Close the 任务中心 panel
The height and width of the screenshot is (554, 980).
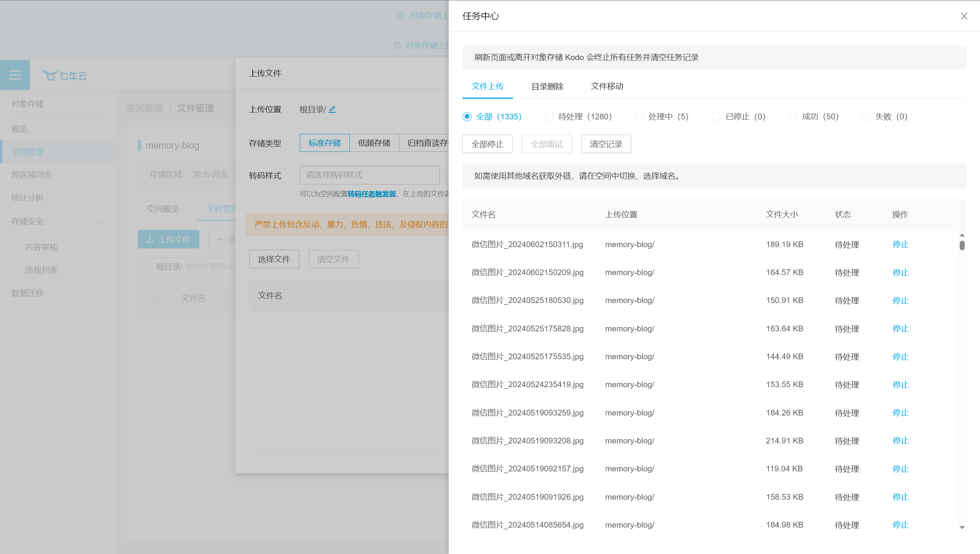click(x=964, y=16)
